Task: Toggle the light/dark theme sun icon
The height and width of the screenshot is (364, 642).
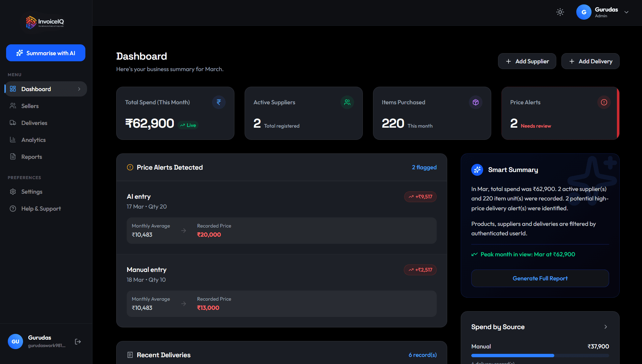Action: click(x=560, y=12)
